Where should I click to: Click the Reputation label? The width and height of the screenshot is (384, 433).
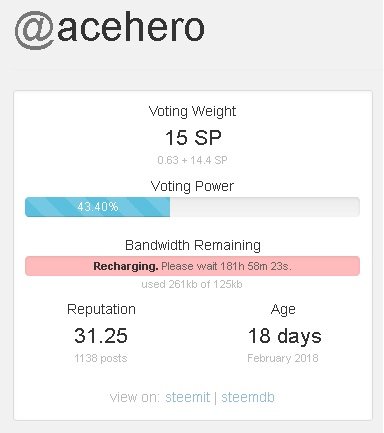click(x=101, y=309)
